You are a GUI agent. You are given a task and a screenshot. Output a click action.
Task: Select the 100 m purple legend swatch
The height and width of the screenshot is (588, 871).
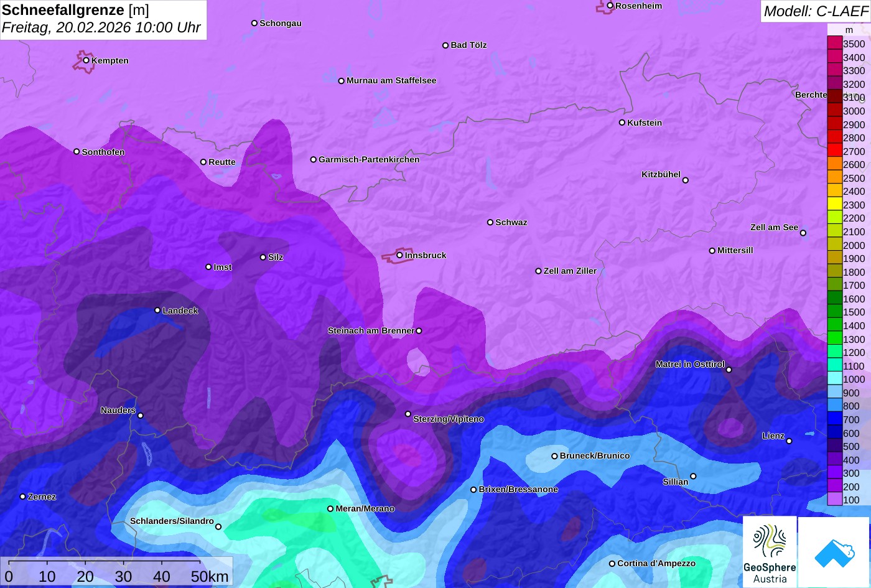pyautogui.click(x=834, y=499)
